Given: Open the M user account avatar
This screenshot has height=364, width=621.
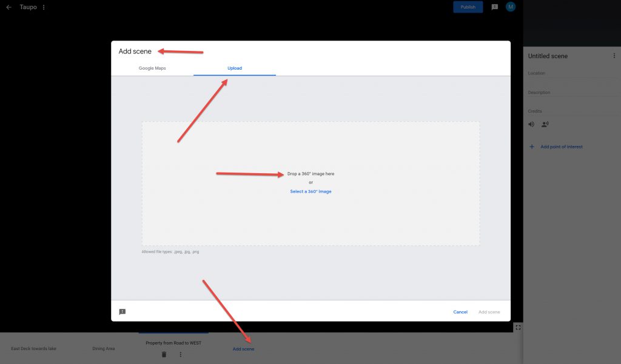Looking at the screenshot, I should [511, 7].
